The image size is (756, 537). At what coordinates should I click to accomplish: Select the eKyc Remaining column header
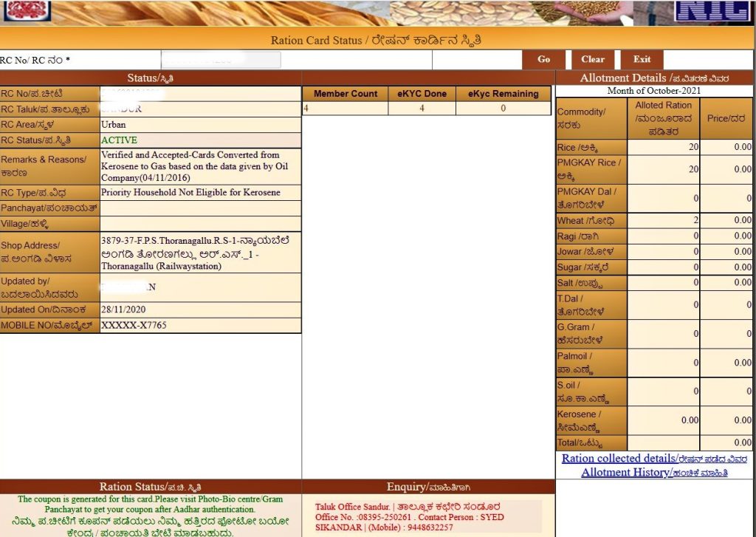503,93
